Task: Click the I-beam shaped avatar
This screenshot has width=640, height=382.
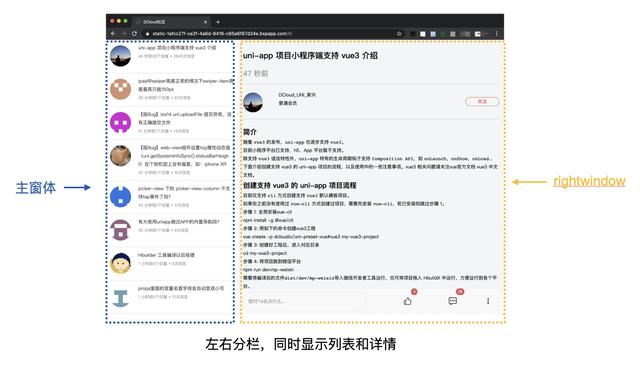Action: coord(120,298)
